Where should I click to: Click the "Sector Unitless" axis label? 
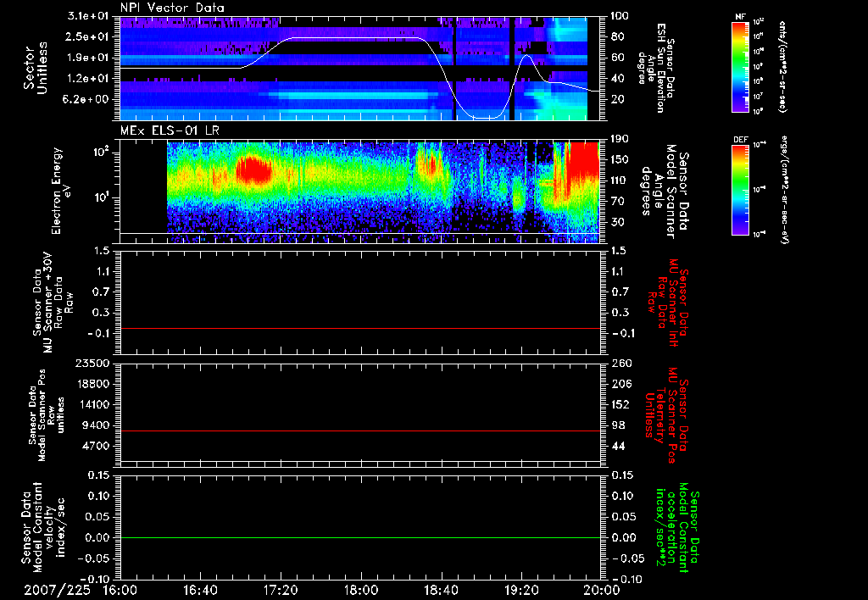pos(36,68)
